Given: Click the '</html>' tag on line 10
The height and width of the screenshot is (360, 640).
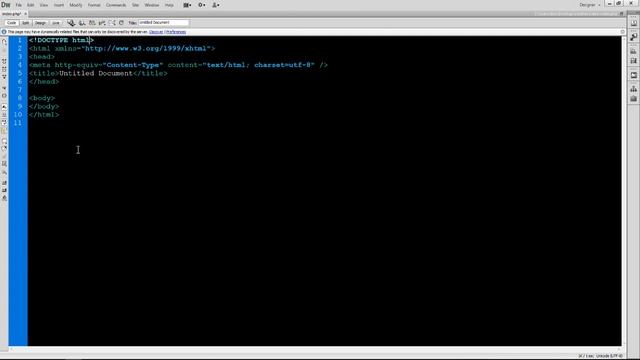Looking at the screenshot, I should [44, 115].
